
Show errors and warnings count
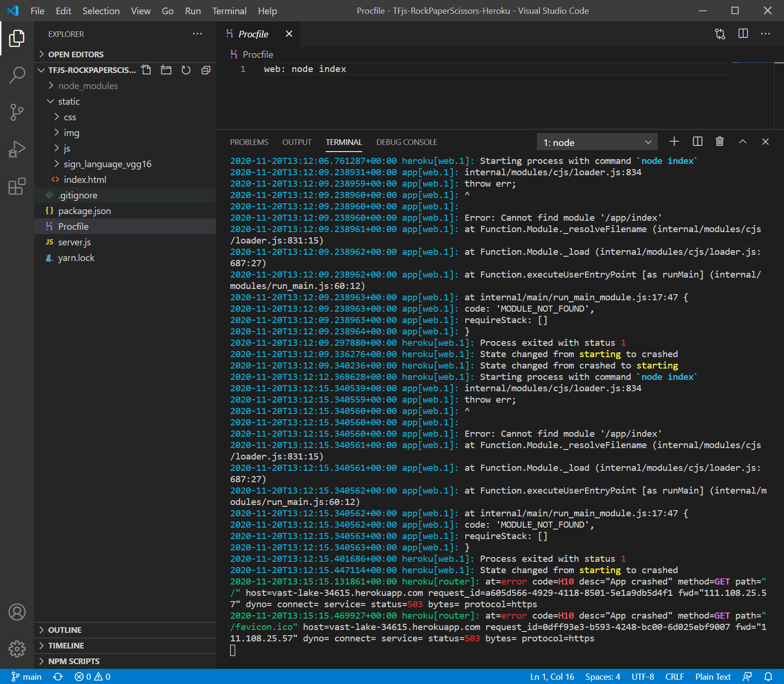92,676
